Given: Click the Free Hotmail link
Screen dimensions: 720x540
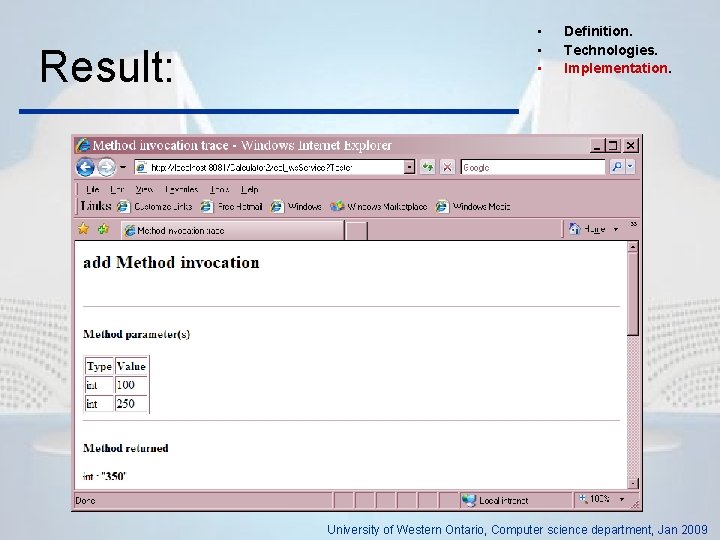Looking at the screenshot, I should [x=231, y=207].
